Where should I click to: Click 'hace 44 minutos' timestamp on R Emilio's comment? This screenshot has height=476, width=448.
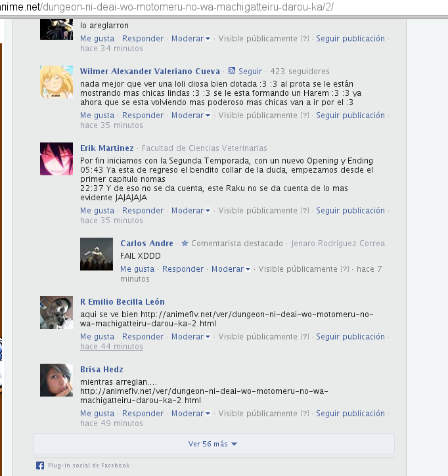(112, 347)
